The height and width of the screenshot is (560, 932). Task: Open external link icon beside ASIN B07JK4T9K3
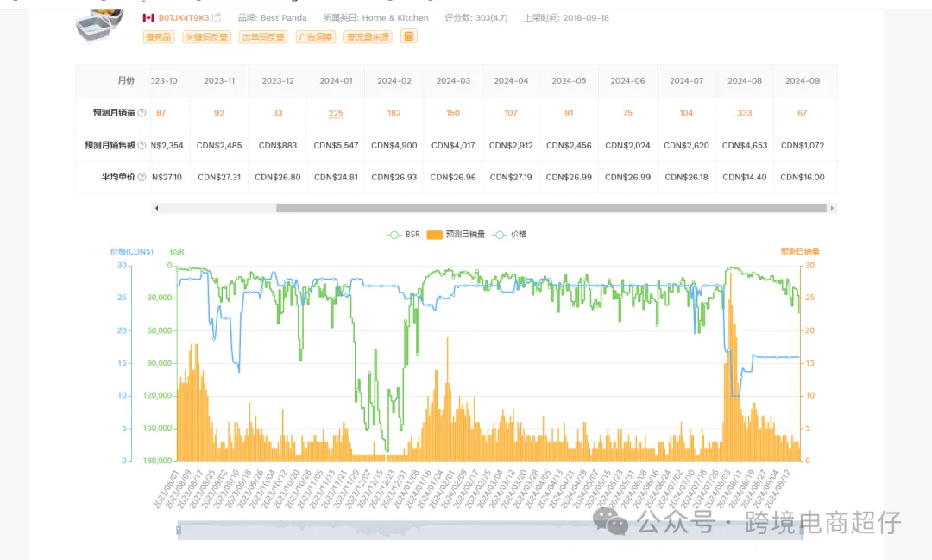217,17
